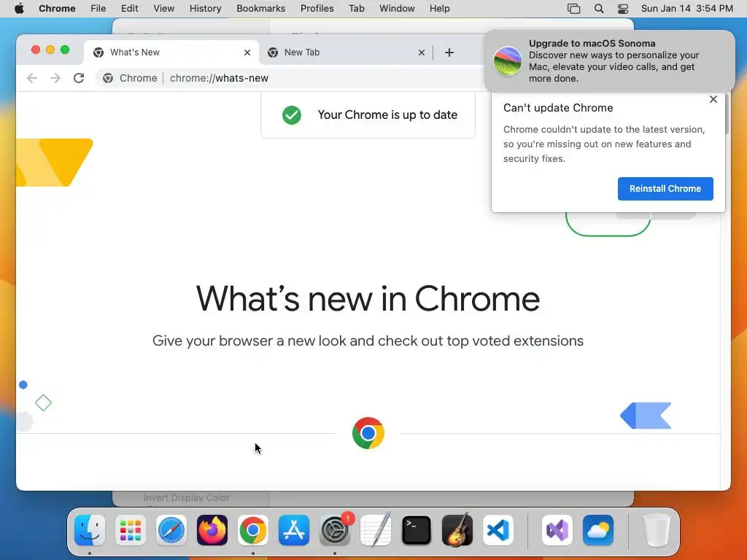Viewport: 747px width, 560px height.
Task: Reload the current page
Action: (79, 78)
